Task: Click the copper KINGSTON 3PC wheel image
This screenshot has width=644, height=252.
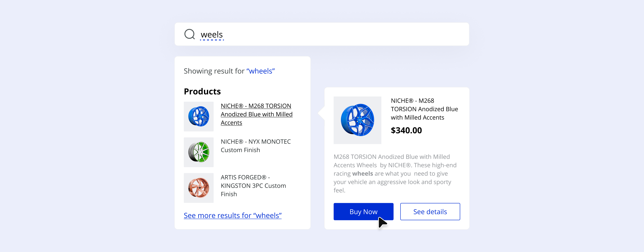Action: (x=198, y=188)
